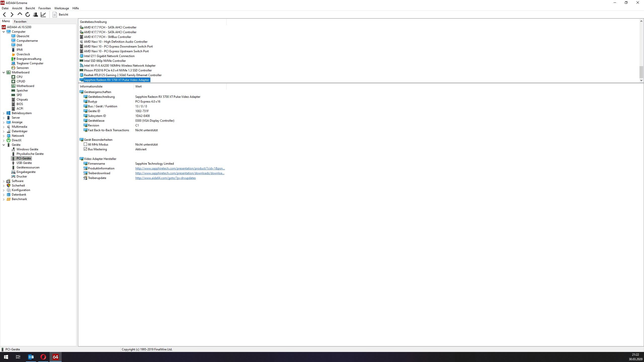The height and width of the screenshot is (362, 644).
Task: Expand the Anzeige tree node
Action: (4, 122)
